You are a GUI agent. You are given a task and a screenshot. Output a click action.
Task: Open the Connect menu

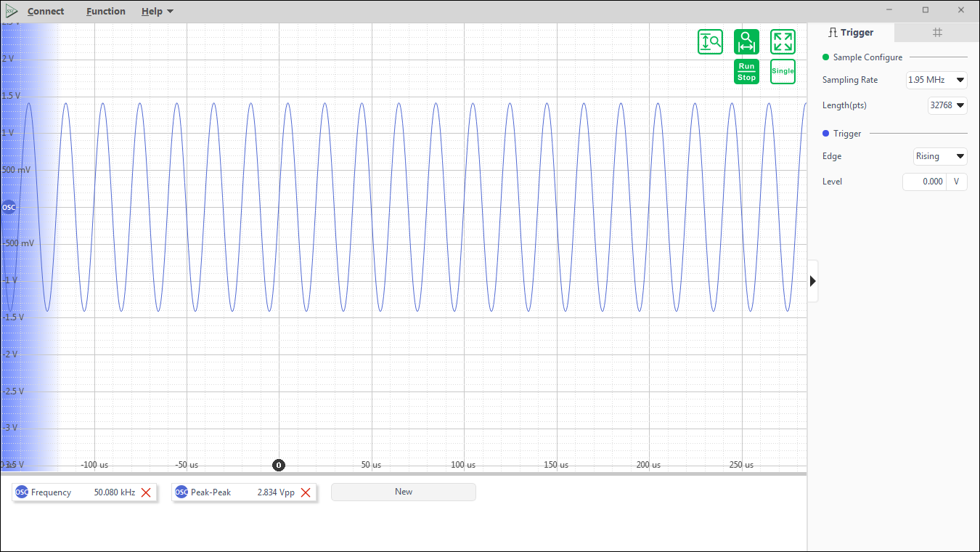tap(46, 12)
